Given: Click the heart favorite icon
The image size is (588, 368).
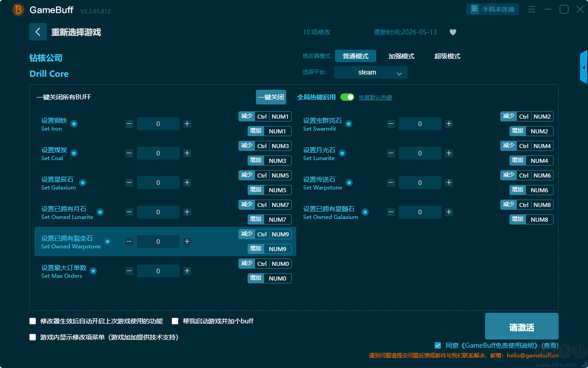Looking at the screenshot, I should (x=452, y=32).
